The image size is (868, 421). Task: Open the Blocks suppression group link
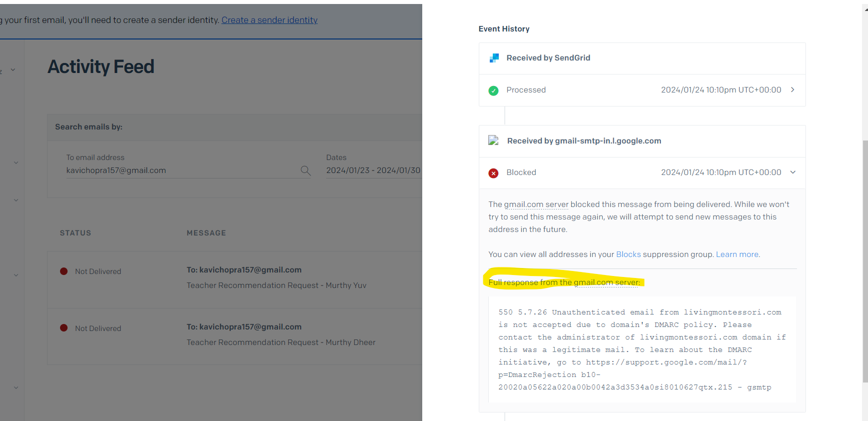click(x=628, y=254)
